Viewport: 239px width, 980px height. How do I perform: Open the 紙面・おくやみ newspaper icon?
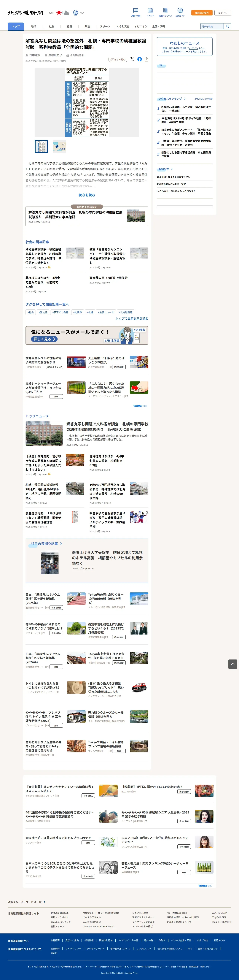[165, 10]
